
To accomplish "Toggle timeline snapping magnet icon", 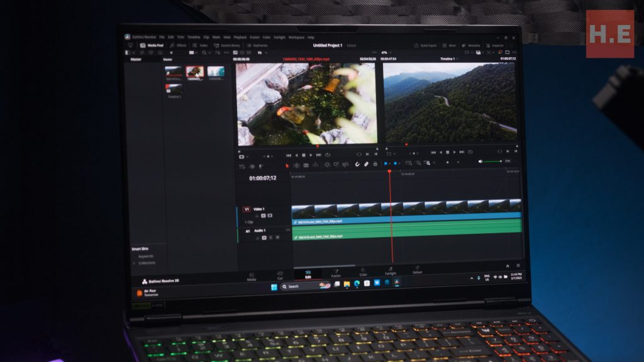I will click(x=357, y=165).
